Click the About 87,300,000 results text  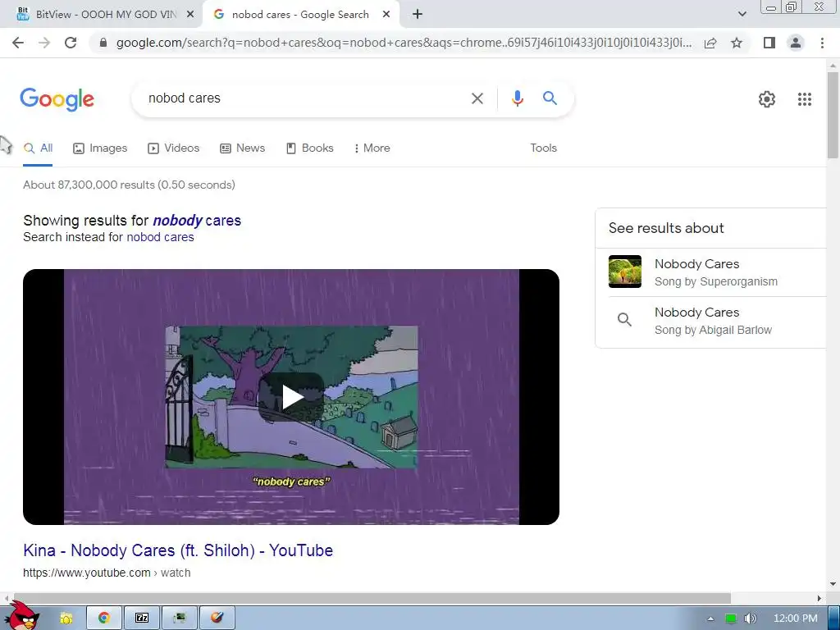pyautogui.click(x=129, y=185)
